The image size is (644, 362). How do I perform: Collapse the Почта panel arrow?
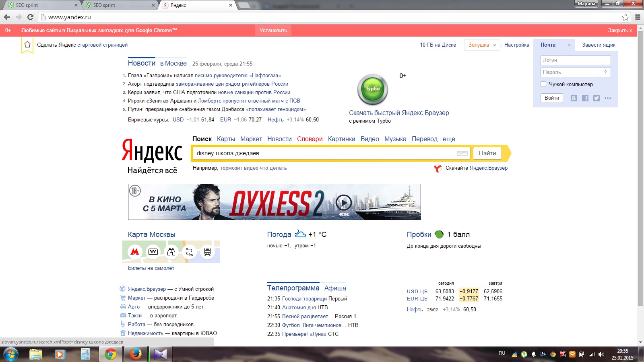[x=569, y=45]
